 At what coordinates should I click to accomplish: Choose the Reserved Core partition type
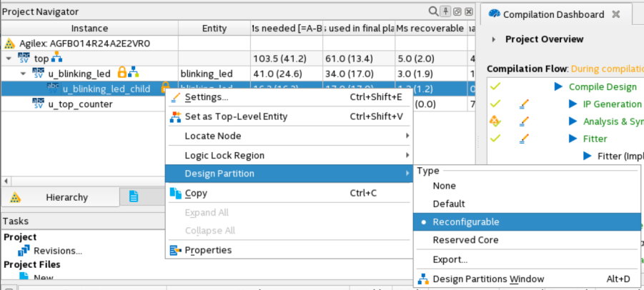(x=465, y=240)
